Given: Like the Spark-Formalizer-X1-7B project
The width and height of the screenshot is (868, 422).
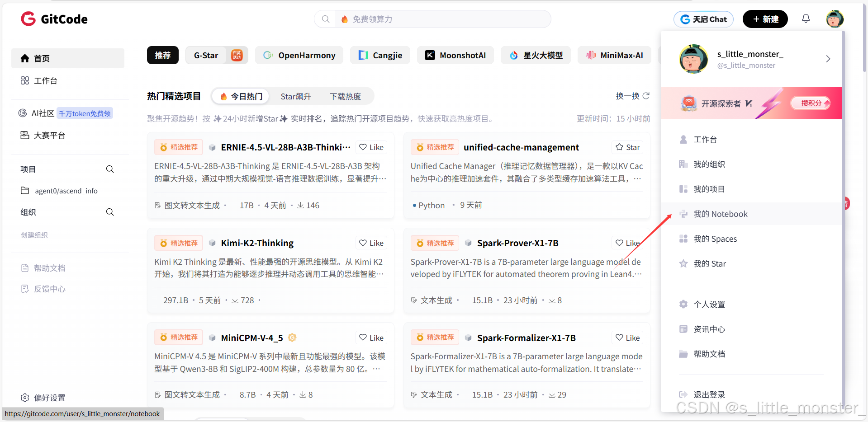Looking at the screenshot, I should click(x=627, y=338).
